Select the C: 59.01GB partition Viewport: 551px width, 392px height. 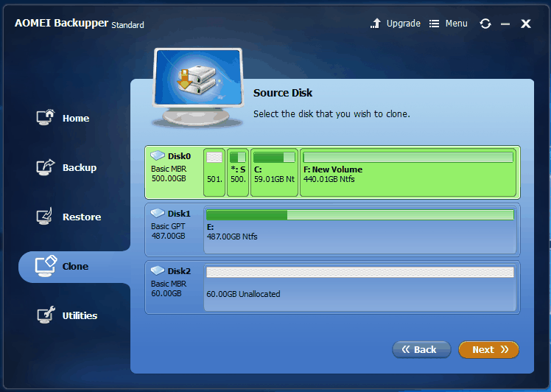point(274,172)
